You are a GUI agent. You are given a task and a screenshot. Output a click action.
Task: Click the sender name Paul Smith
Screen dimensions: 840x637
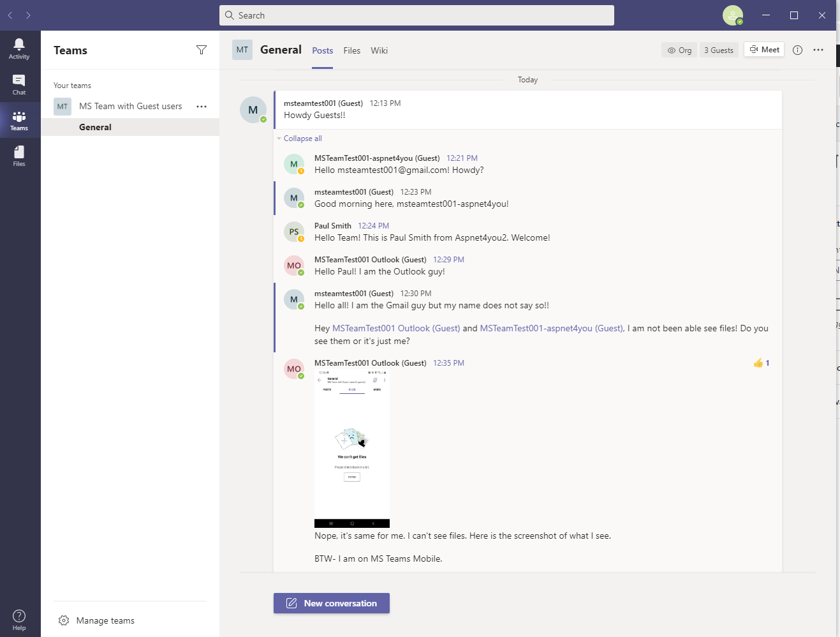(x=332, y=226)
